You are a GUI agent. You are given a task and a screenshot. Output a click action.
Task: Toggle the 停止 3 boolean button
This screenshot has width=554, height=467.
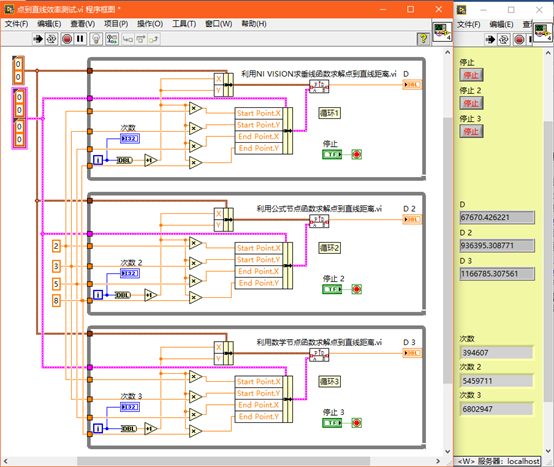(471, 131)
